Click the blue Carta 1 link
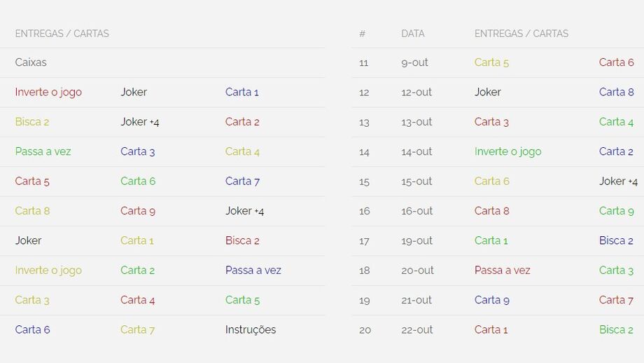The height and width of the screenshot is (363, 644). 242,92
